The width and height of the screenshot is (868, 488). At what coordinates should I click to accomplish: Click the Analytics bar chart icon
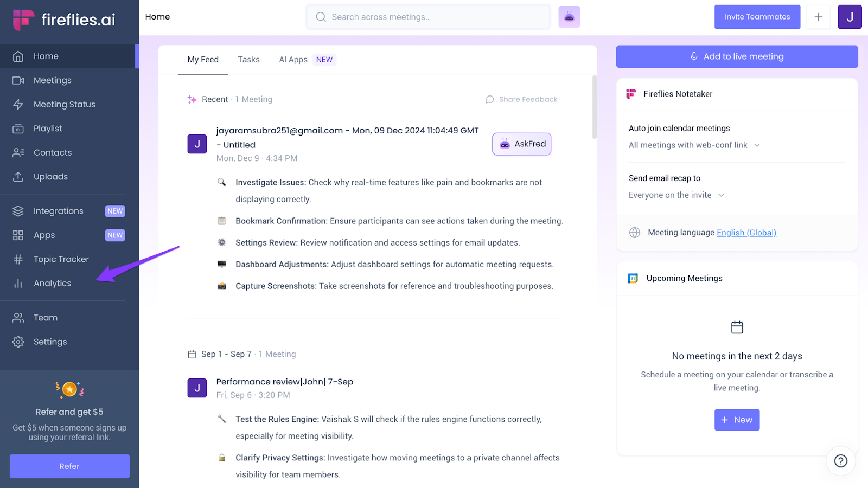click(x=18, y=284)
